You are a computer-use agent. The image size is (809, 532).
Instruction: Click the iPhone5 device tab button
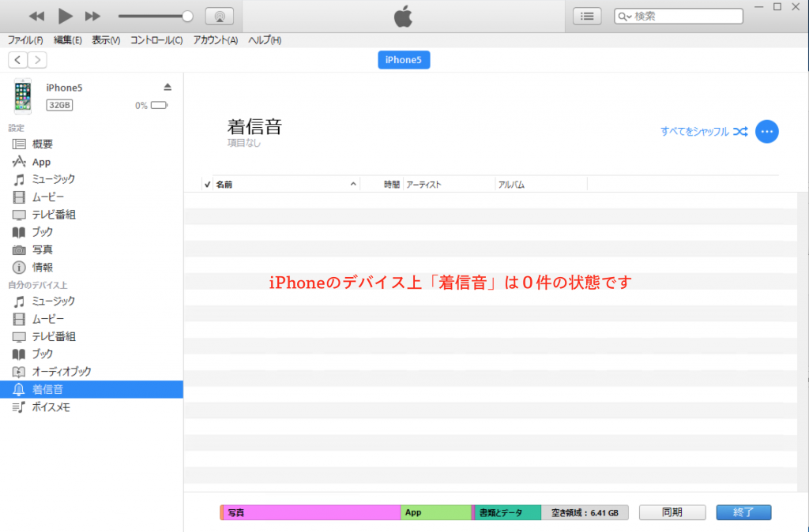[x=404, y=60]
